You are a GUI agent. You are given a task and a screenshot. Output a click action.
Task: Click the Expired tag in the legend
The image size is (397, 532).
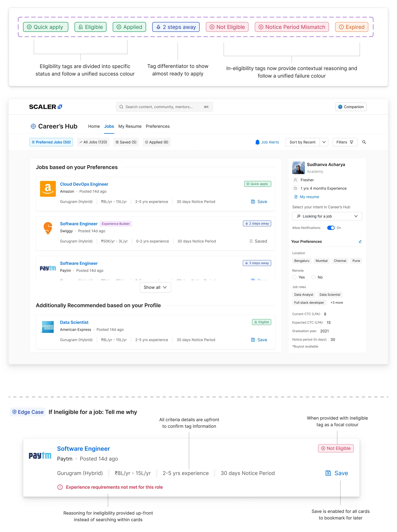(352, 27)
